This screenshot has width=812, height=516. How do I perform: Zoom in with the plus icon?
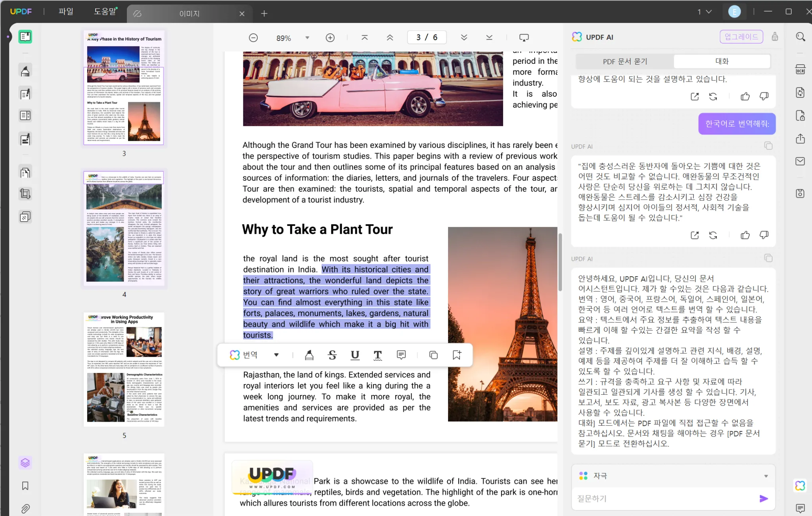pos(330,38)
